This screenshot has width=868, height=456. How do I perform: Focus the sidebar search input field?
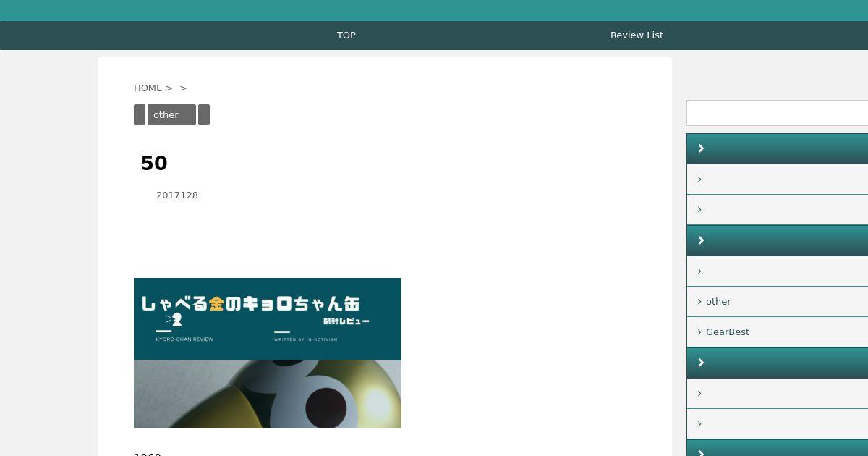click(x=778, y=113)
